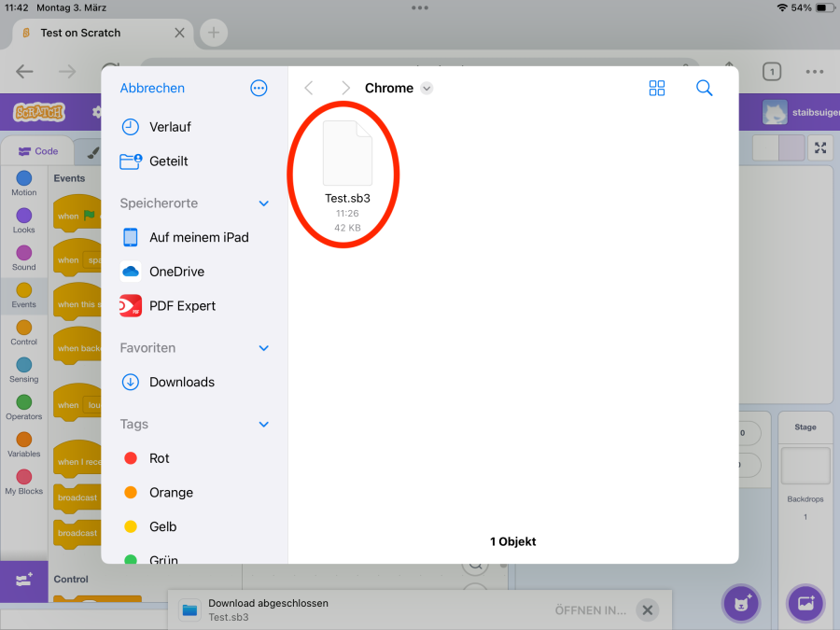Open Downloads favorite folder

point(181,382)
